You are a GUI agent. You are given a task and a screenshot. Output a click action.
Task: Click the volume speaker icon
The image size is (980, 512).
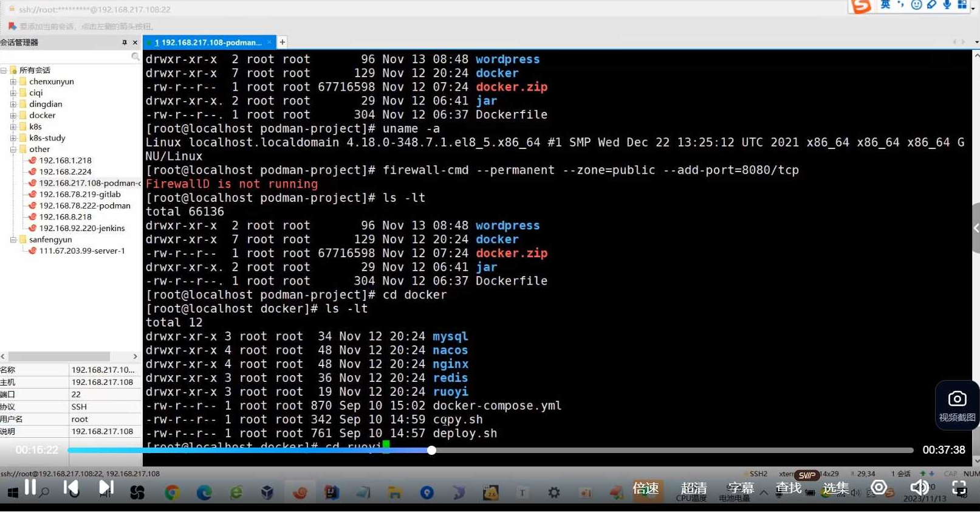(x=919, y=487)
